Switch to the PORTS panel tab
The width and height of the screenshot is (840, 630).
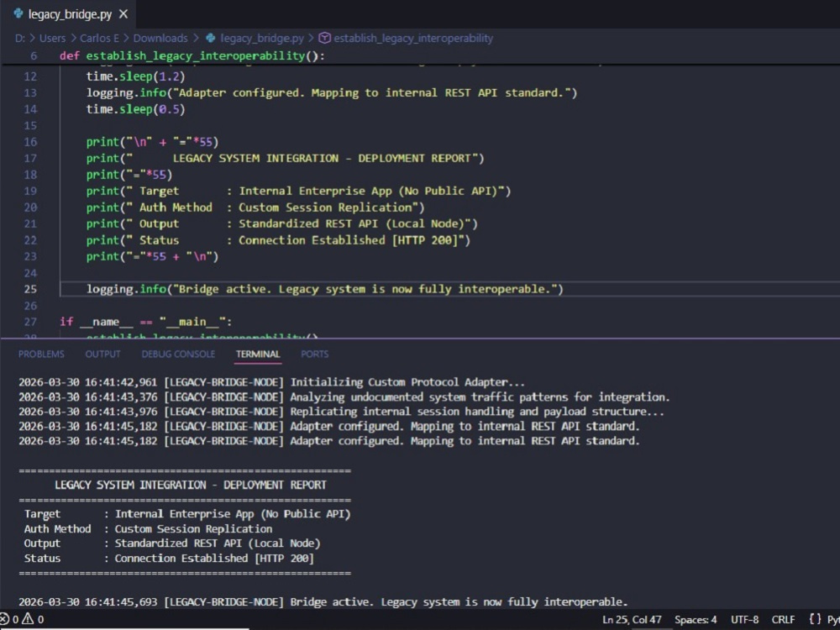tap(315, 354)
